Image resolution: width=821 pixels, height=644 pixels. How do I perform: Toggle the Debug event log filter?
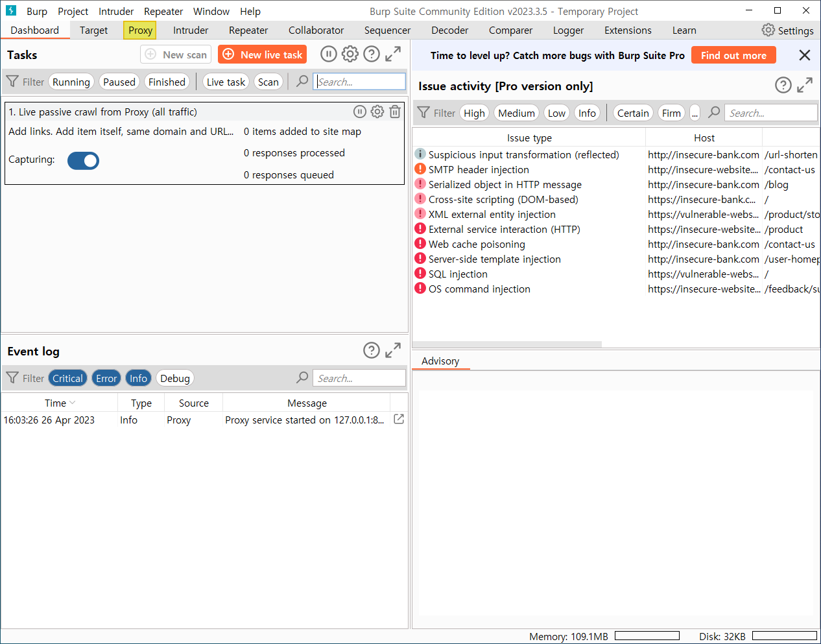175,378
